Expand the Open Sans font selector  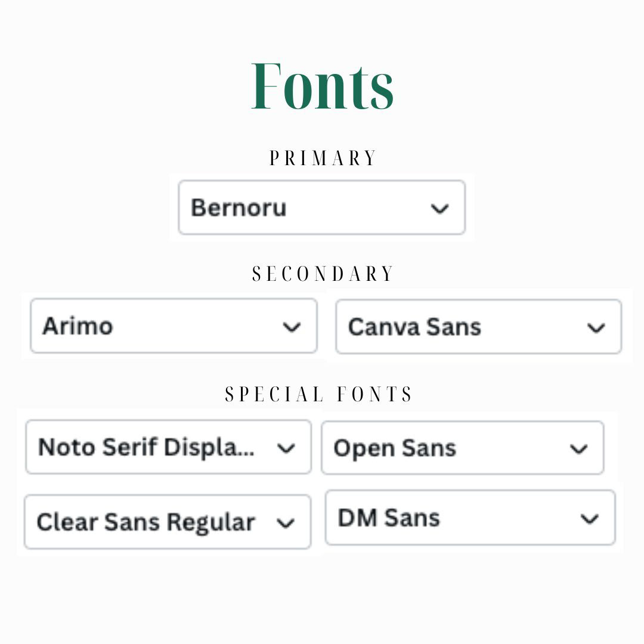[x=463, y=448]
